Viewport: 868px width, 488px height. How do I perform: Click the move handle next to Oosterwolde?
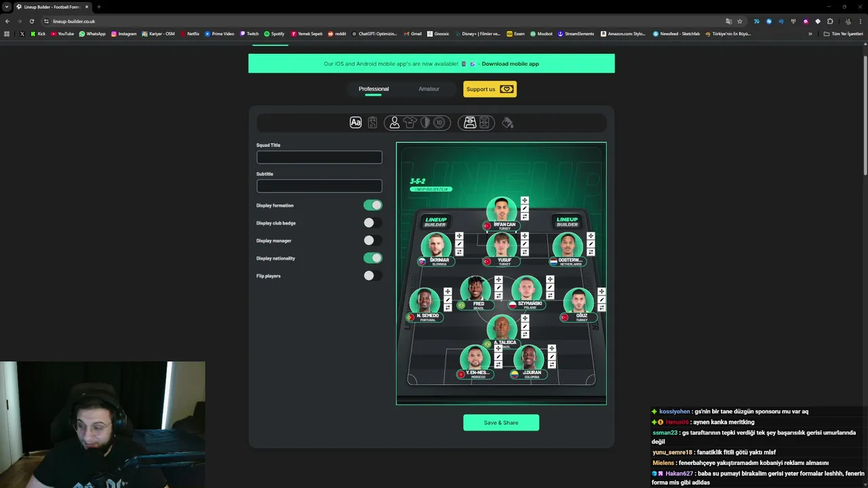591,236
